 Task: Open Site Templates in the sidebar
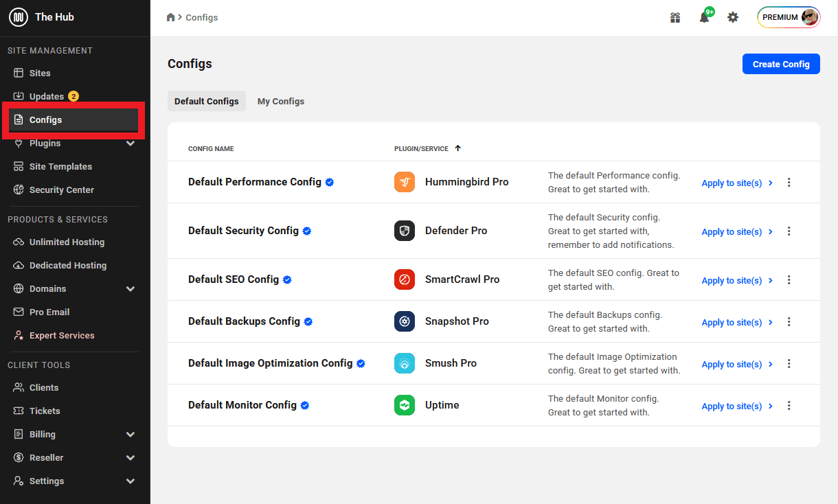pos(73,166)
